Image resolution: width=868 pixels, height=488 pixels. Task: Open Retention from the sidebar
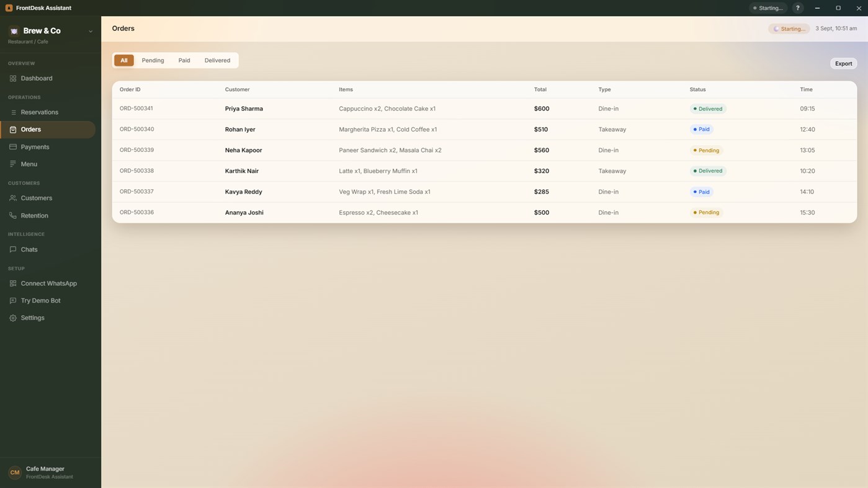[48, 216]
